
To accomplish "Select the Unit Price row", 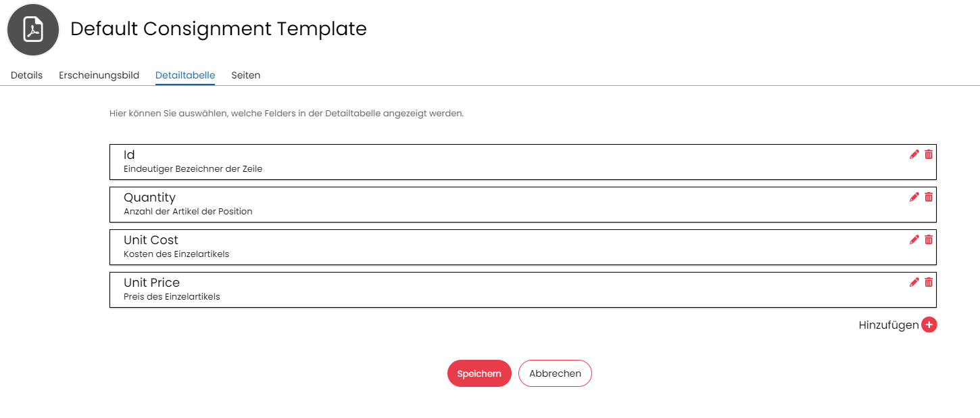I will point(473,289).
